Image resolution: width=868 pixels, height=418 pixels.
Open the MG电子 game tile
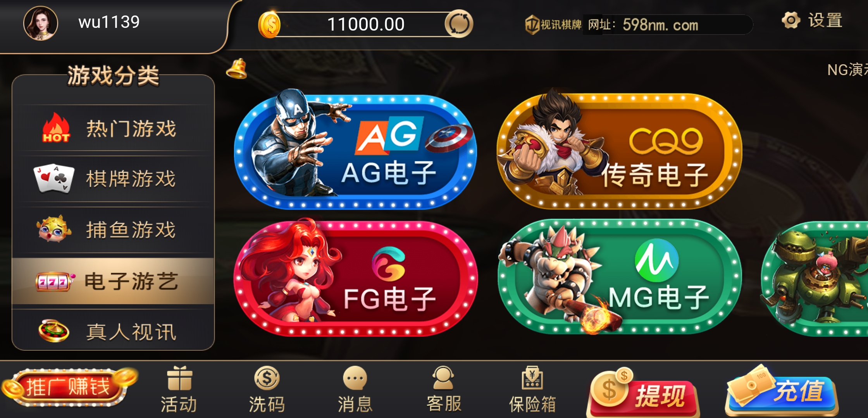[x=619, y=277]
